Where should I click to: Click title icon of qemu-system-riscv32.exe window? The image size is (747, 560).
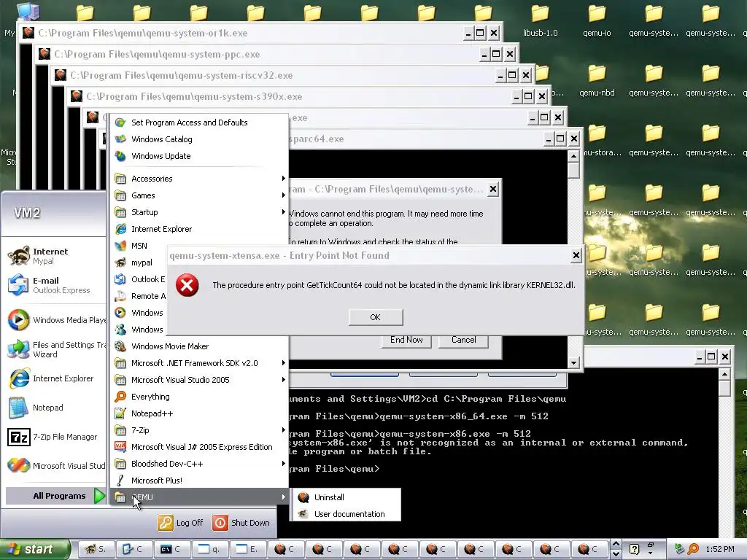coord(61,75)
